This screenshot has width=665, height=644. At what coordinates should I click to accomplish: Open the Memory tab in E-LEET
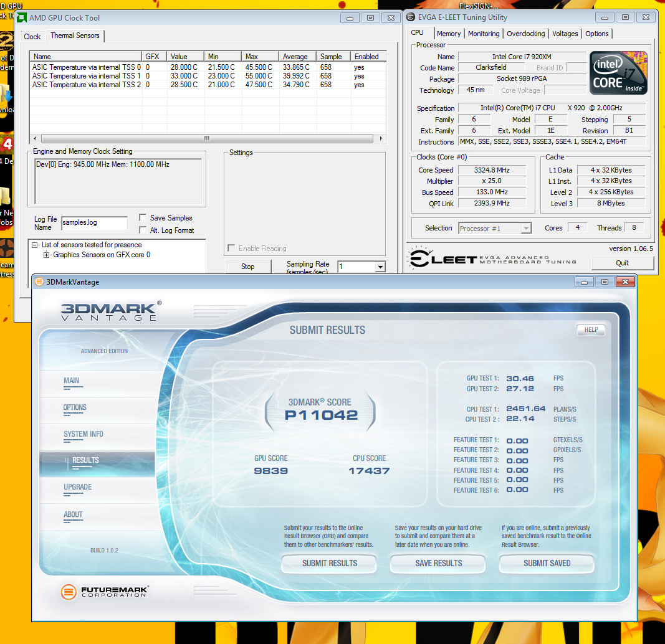pyautogui.click(x=449, y=34)
